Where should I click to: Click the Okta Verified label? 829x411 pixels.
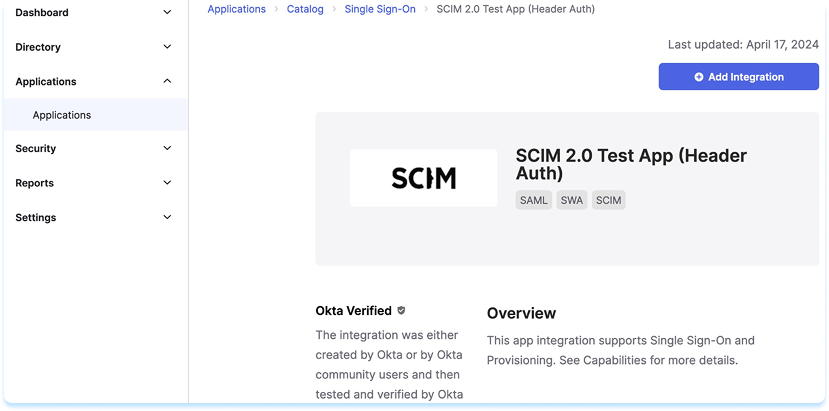[353, 311]
